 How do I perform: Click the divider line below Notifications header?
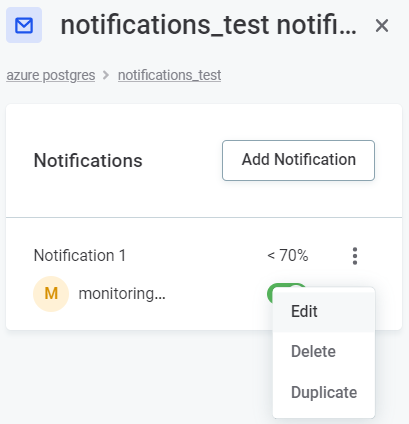point(204,217)
